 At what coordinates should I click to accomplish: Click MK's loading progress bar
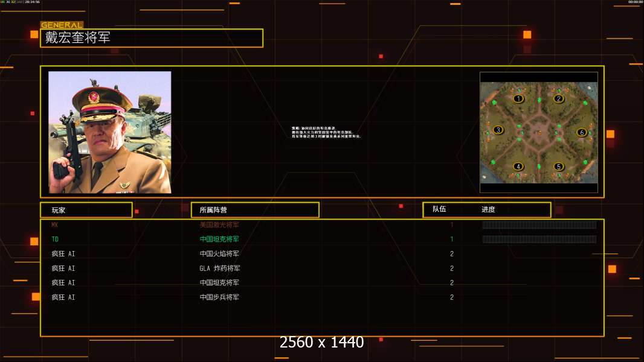(539, 224)
